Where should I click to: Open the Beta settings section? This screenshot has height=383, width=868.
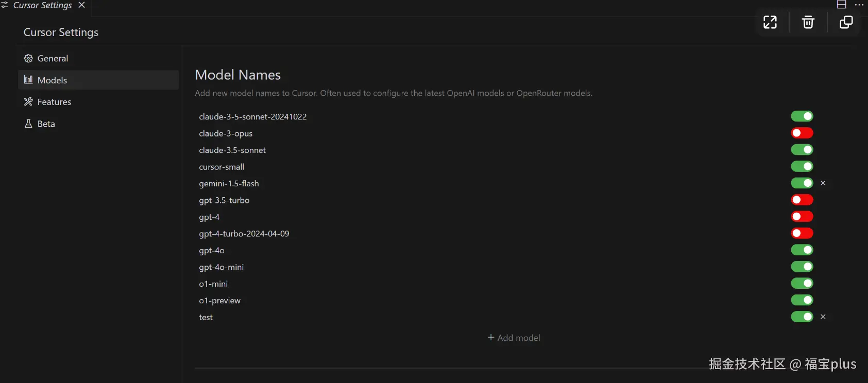(x=46, y=124)
